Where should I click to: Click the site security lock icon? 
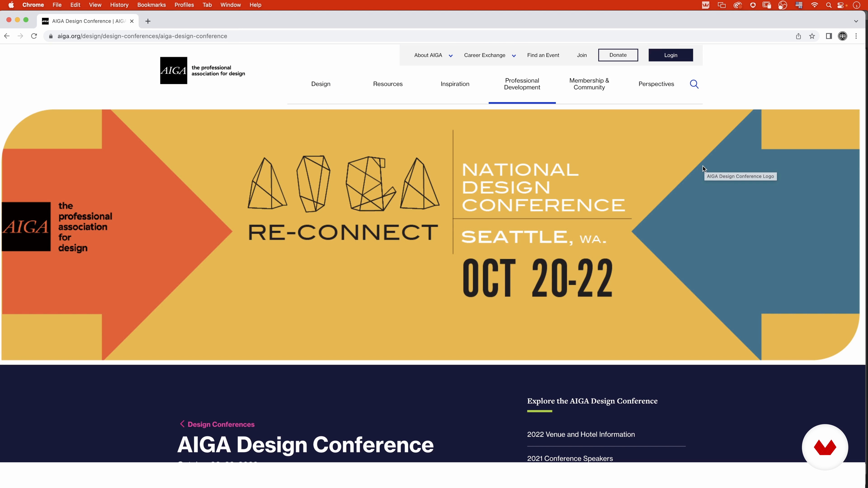pos(51,36)
